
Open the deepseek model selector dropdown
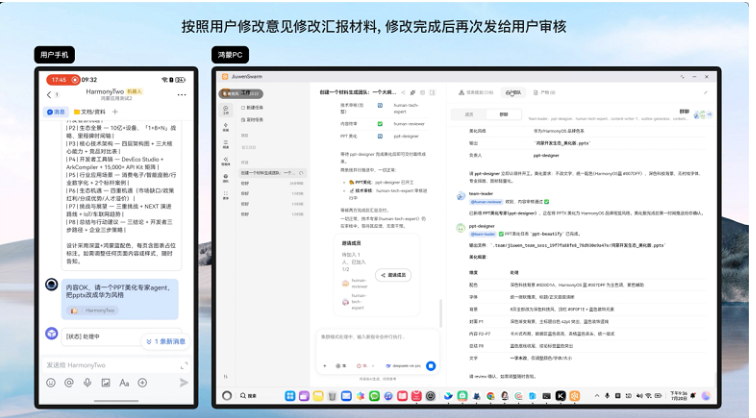coord(404,366)
